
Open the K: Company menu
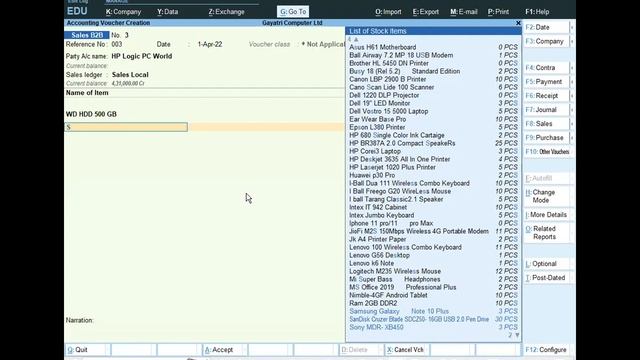point(123,12)
